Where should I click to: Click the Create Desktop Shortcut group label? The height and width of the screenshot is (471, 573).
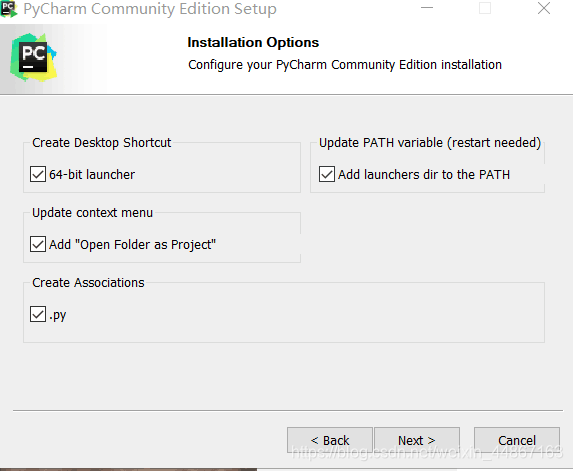click(x=102, y=143)
